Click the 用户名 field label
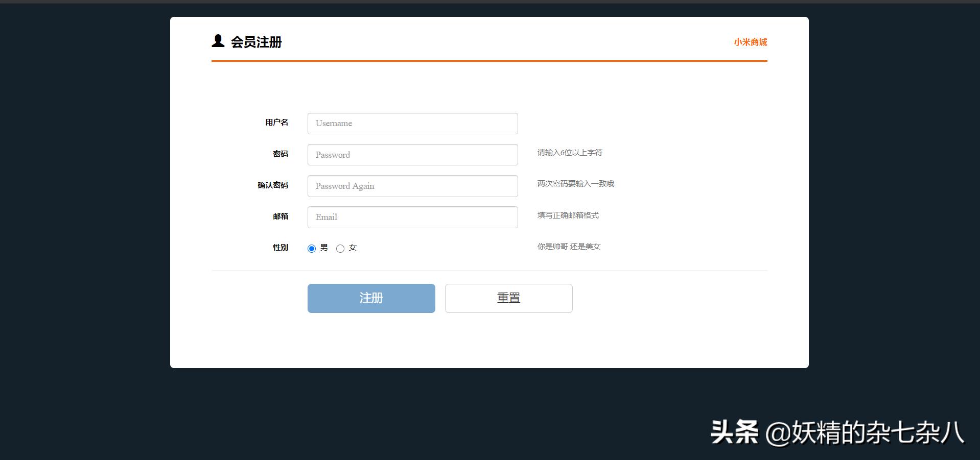Viewport: 980px width, 460px height. point(276,123)
